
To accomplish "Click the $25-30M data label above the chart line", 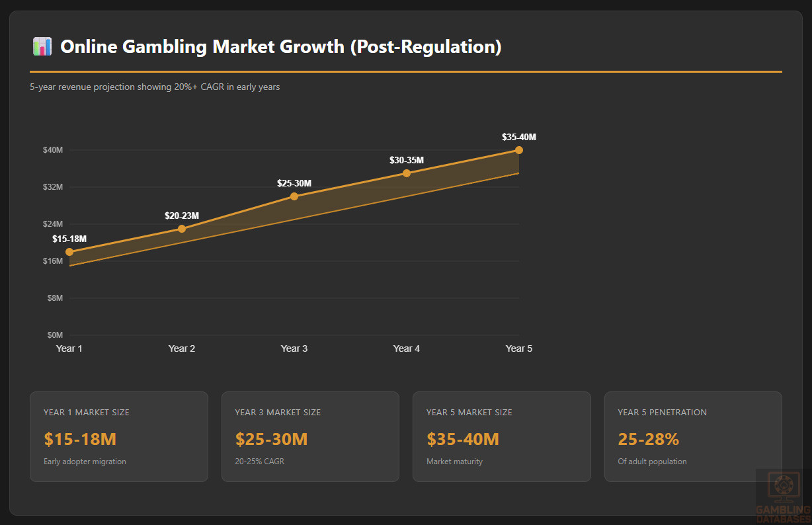I will point(294,183).
